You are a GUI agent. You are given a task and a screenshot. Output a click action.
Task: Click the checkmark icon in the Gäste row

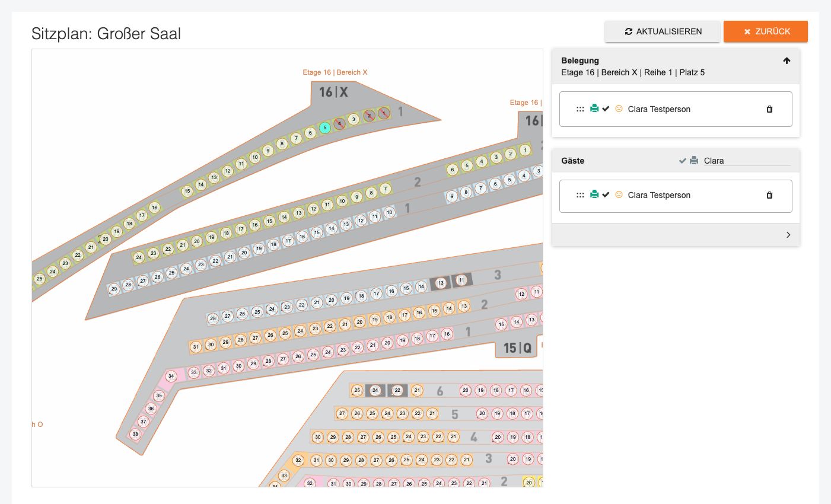click(x=606, y=195)
